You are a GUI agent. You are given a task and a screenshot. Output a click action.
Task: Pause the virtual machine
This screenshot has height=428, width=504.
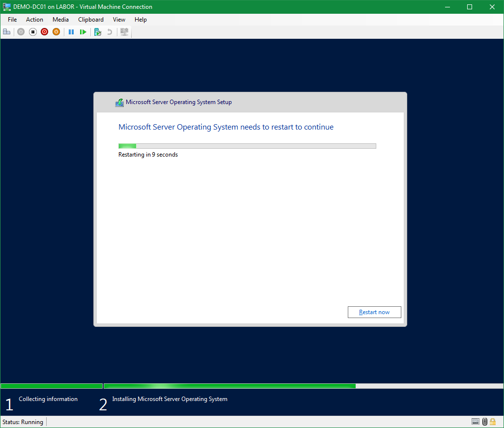(x=71, y=32)
